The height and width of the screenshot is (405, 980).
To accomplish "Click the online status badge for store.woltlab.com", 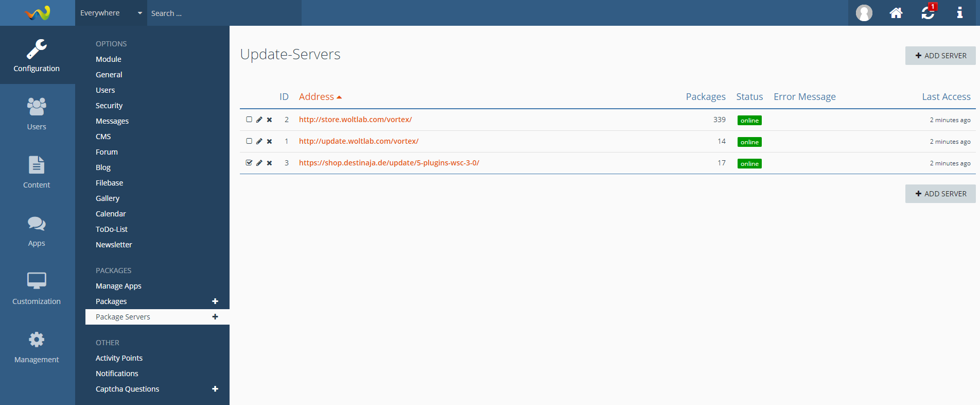I will (x=749, y=121).
